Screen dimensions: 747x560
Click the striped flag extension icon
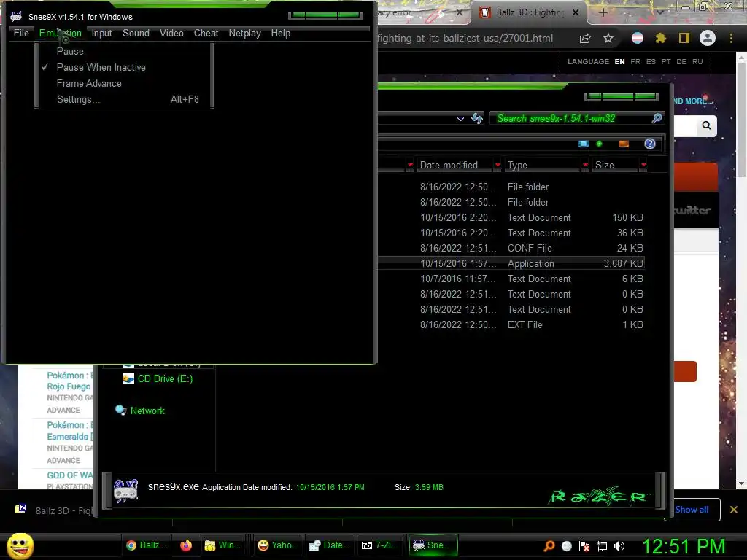tap(638, 38)
